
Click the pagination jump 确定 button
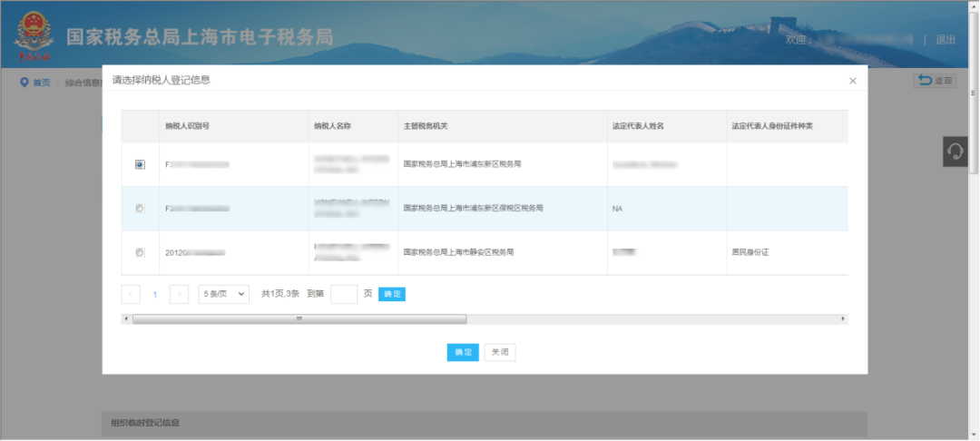point(391,294)
